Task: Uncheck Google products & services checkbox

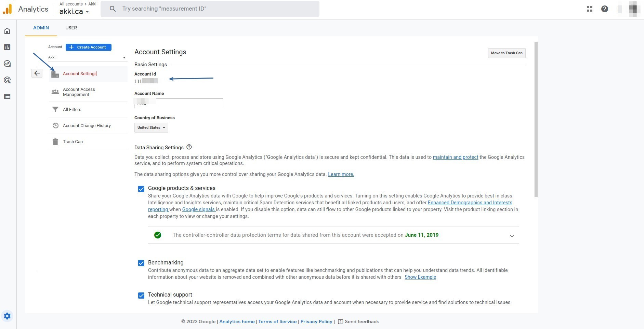Action: [x=141, y=189]
